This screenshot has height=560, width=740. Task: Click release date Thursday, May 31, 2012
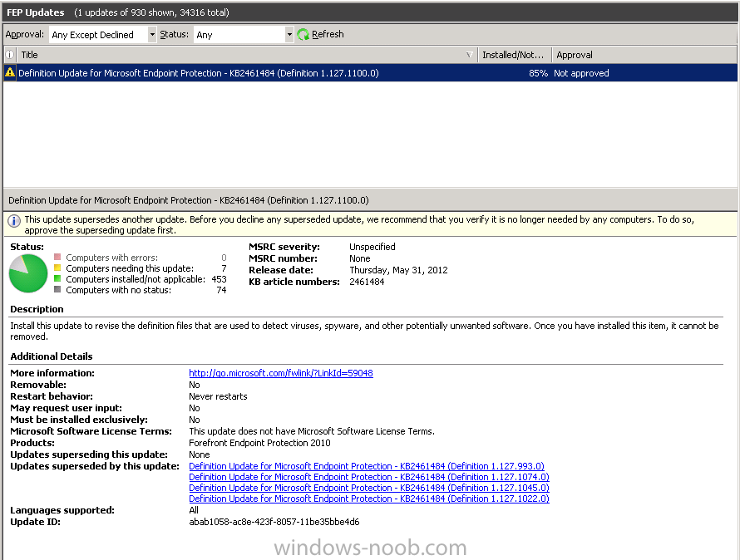click(x=398, y=270)
